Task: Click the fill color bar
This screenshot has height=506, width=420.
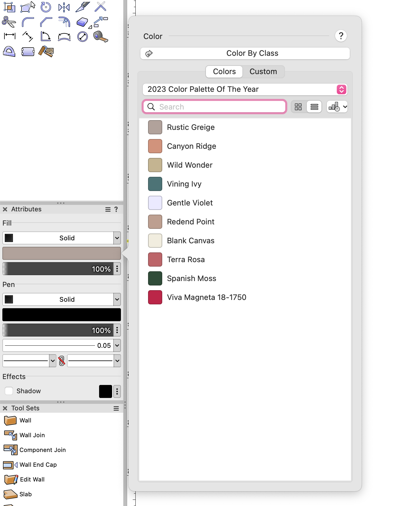Action: tap(62, 253)
